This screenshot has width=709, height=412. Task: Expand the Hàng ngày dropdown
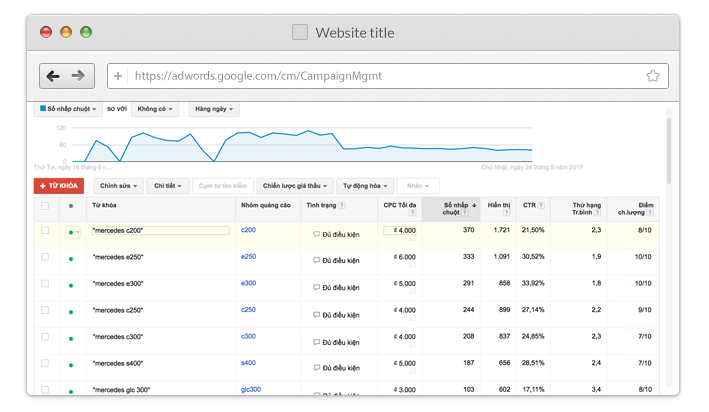[215, 109]
